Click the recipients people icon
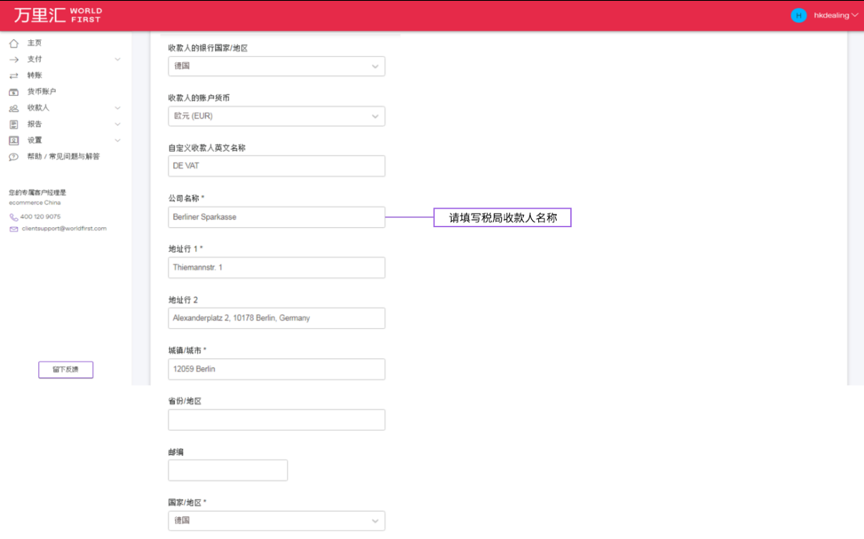Image resolution: width=864 pixels, height=539 pixels. click(14, 108)
